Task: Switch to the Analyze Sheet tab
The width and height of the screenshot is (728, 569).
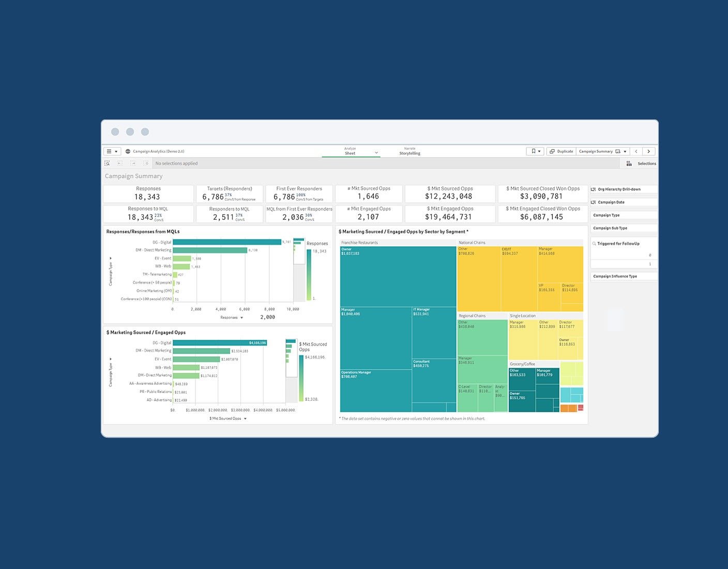Action: pos(351,151)
